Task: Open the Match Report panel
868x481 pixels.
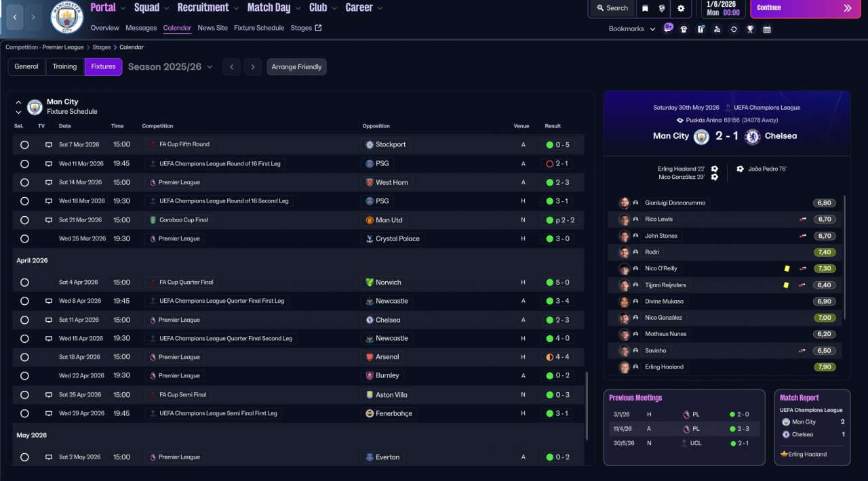Action: pyautogui.click(x=812, y=427)
